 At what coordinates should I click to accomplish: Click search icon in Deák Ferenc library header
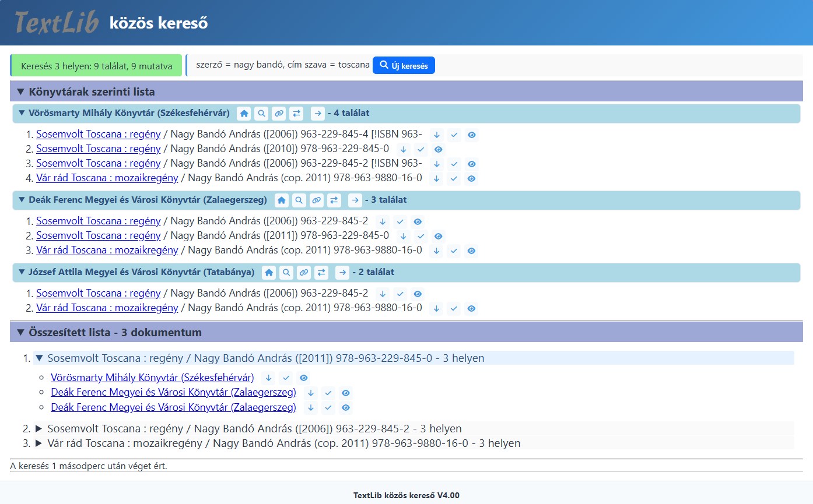[x=299, y=200]
